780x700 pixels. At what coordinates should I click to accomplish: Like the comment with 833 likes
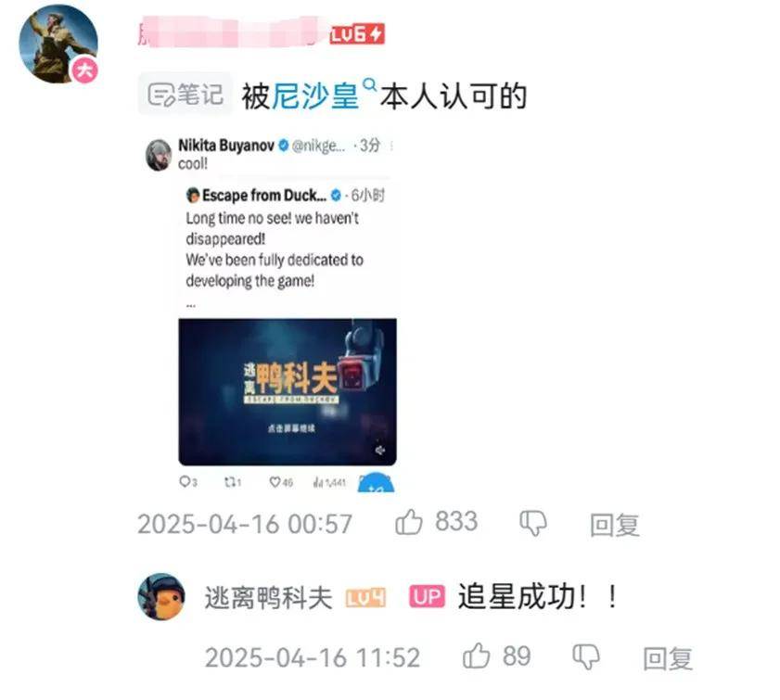click(409, 523)
